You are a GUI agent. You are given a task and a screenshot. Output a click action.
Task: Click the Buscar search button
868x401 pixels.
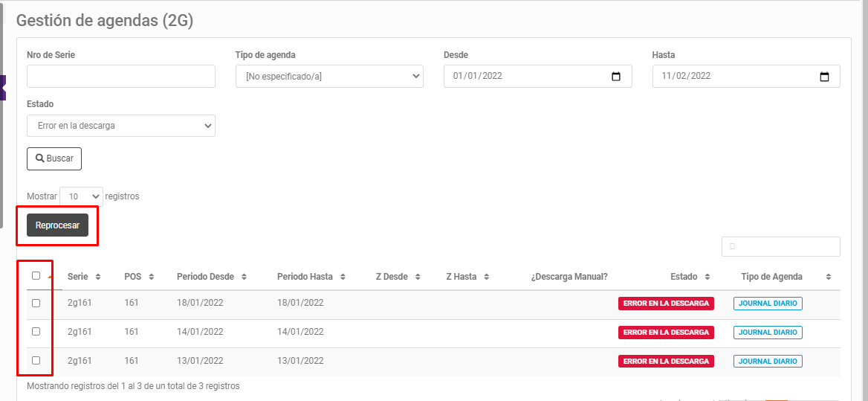[54, 158]
